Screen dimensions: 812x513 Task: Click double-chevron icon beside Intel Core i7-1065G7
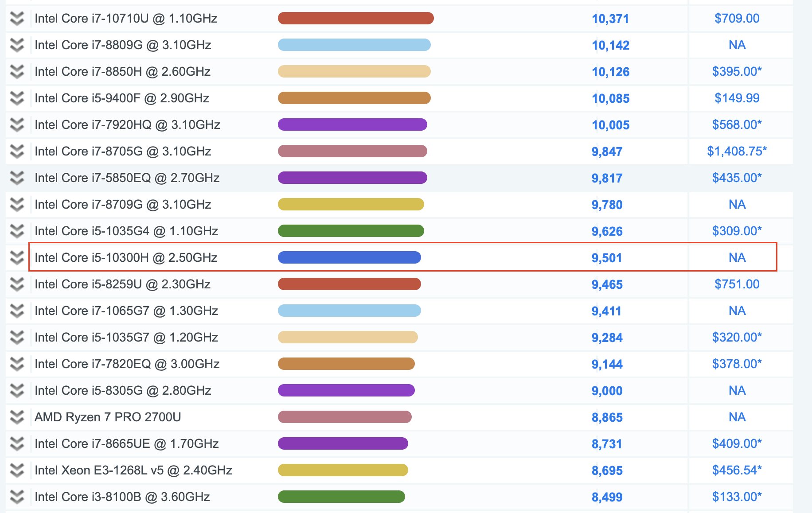click(17, 311)
